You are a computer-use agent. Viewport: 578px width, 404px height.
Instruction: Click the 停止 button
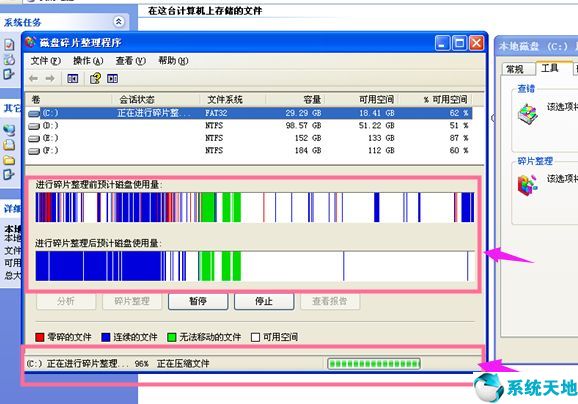coord(264,301)
